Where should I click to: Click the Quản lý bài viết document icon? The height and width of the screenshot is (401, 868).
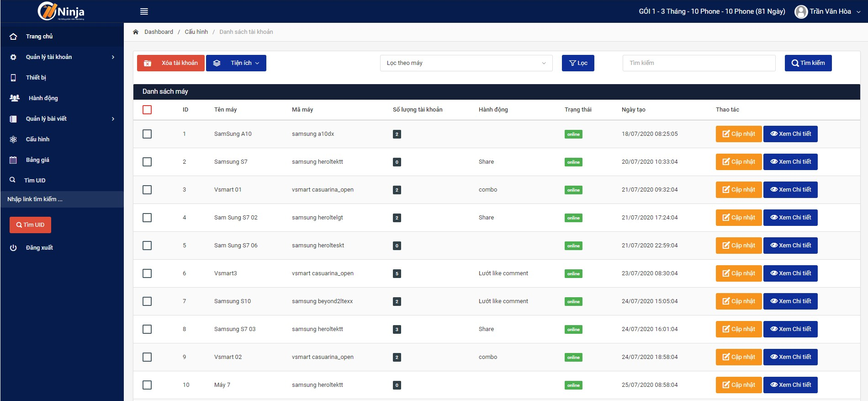13,119
